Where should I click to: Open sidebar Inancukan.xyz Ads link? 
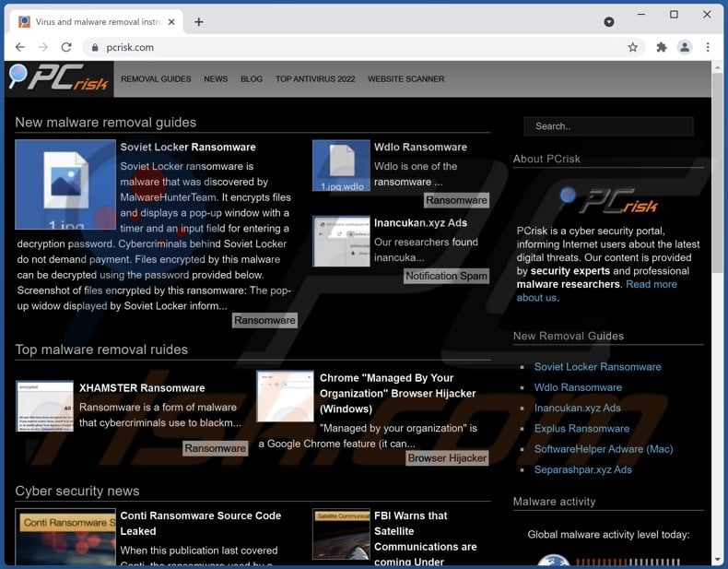(578, 408)
